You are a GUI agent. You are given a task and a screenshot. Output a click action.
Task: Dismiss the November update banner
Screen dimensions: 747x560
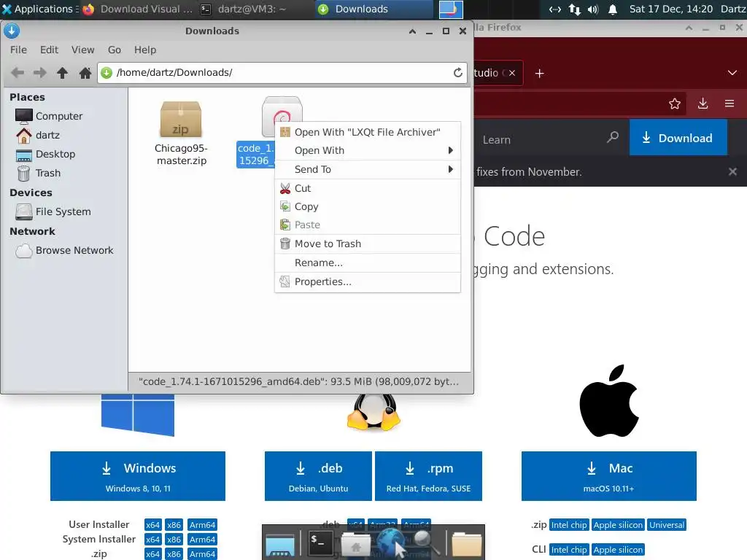click(x=732, y=171)
